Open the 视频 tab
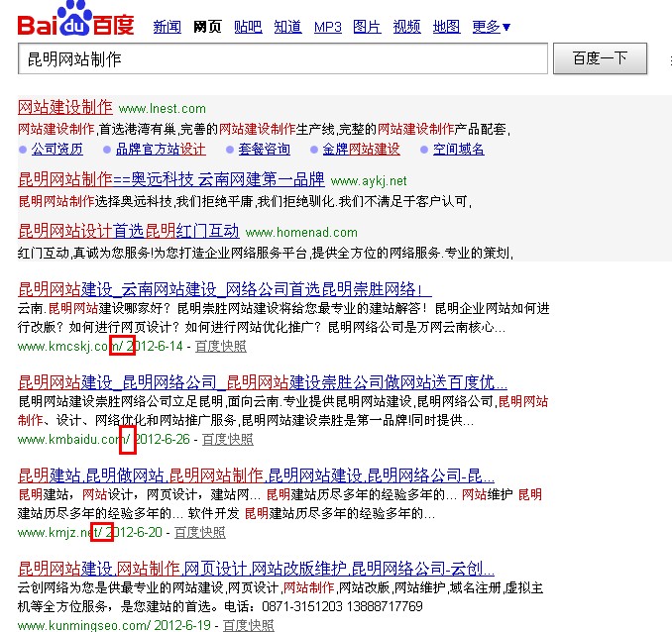This screenshot has height=632, width=672. (406, 27)
